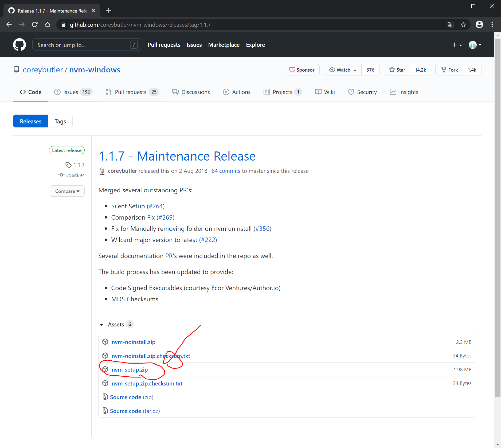Open the repository Pull requests tab
The height and width of the screenshot is (448, 501).
click(132, 92)
